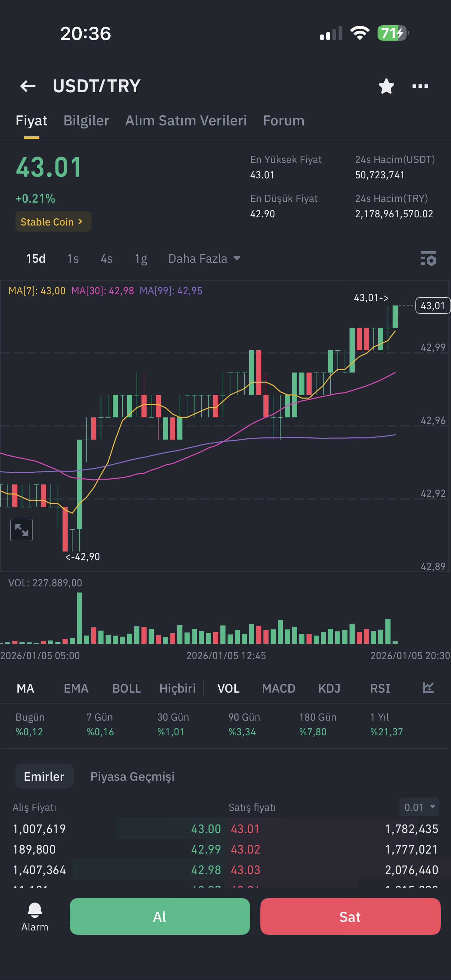Open the Piyasa Geçmişi tab

tap(132, 776)
